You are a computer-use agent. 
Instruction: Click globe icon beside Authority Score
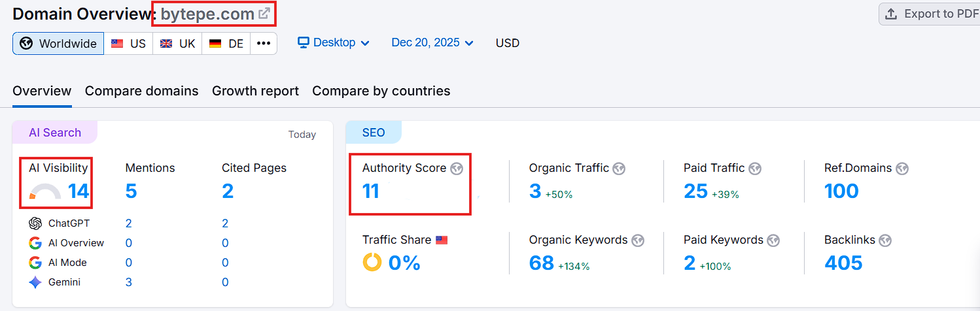(x=457, y=169)
